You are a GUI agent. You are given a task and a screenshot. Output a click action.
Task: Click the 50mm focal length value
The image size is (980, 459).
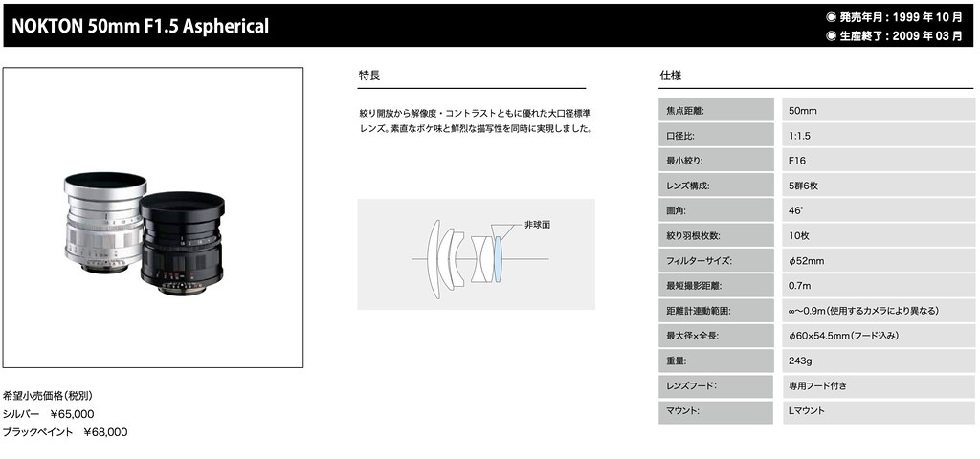tap(803, 111)
